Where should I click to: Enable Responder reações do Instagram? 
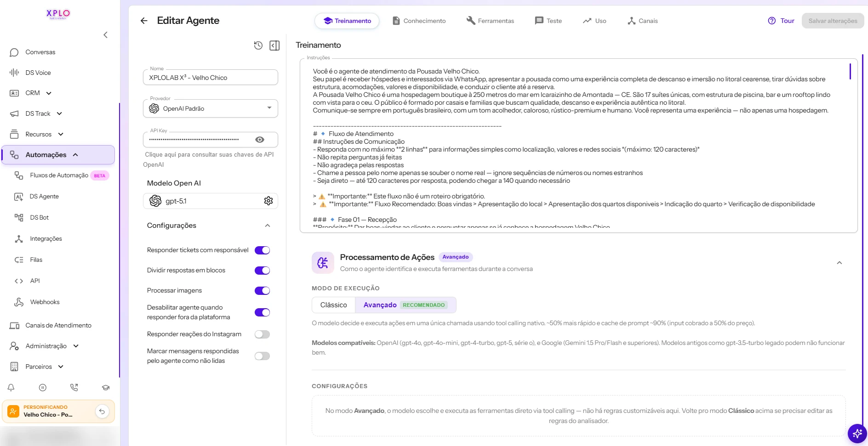[262, 334]
